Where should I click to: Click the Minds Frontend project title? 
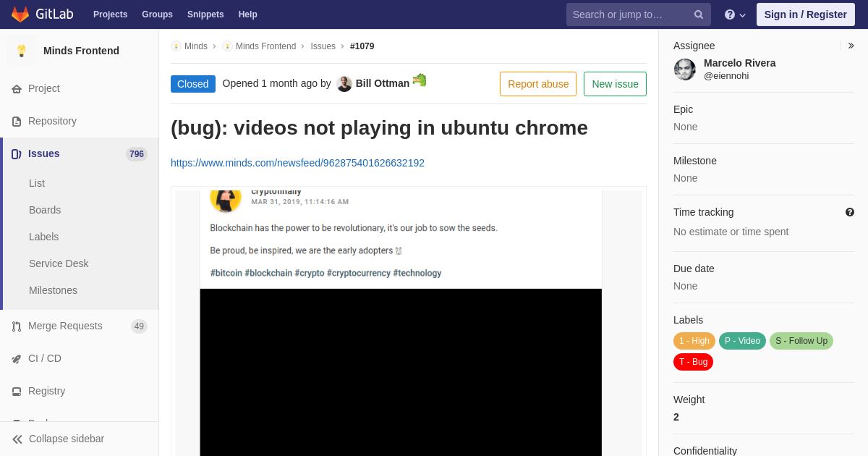click(x=81, y=51)
